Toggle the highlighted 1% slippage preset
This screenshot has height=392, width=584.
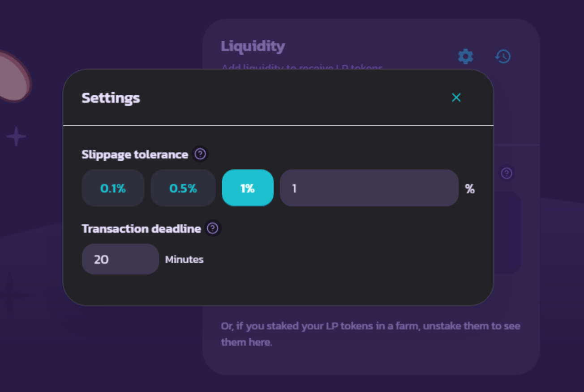pyautogui.click(x=248, y=188)
